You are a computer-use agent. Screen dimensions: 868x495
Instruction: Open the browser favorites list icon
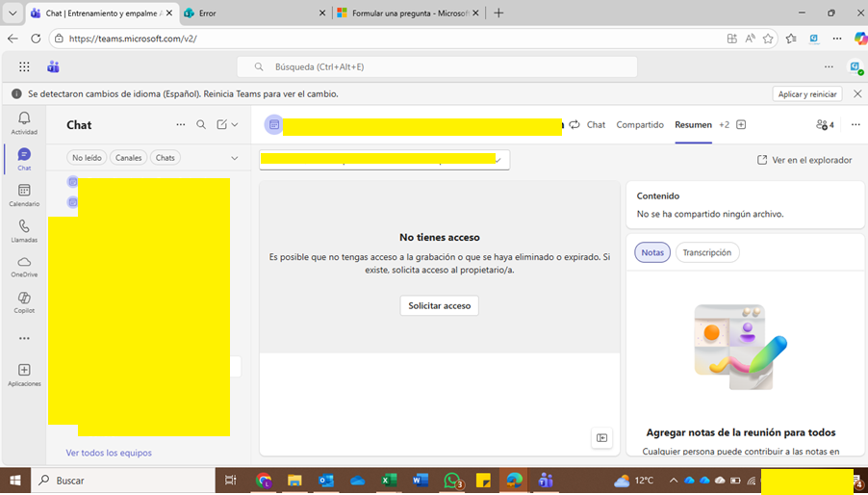(x=791, y=39)
